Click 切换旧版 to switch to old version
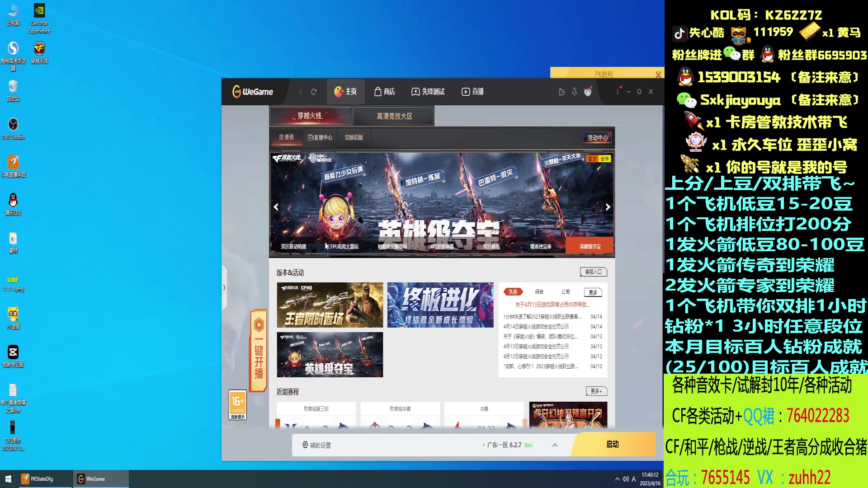The width and height of the screenshot is (868, 488). pyautogui.click(x=354, y=137)
